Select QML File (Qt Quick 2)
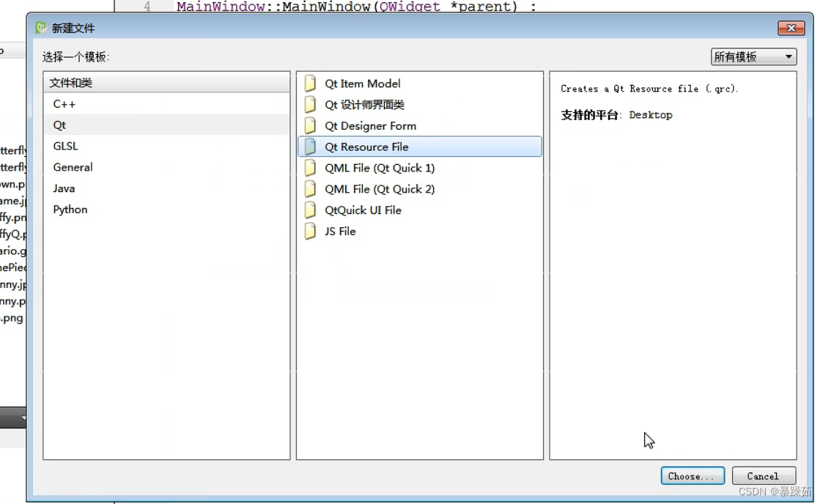This screenshot has height=504, width=823. pos(419,189)
